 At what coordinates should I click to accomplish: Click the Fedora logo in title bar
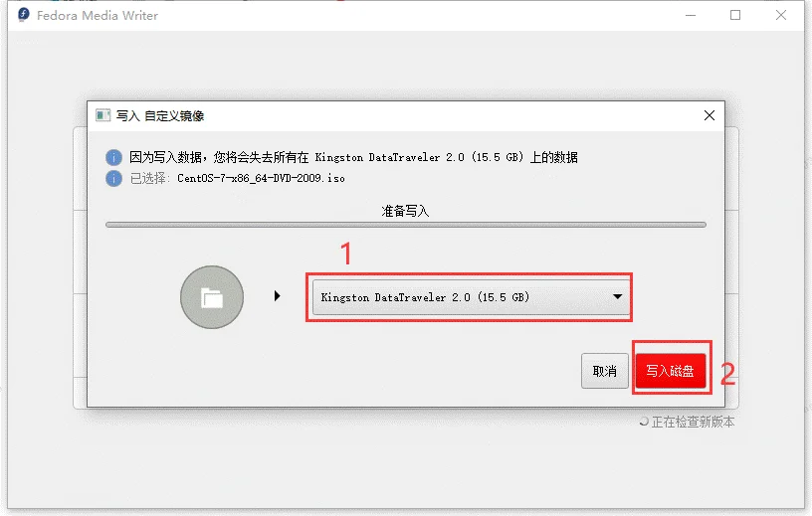tap(23, 15)
